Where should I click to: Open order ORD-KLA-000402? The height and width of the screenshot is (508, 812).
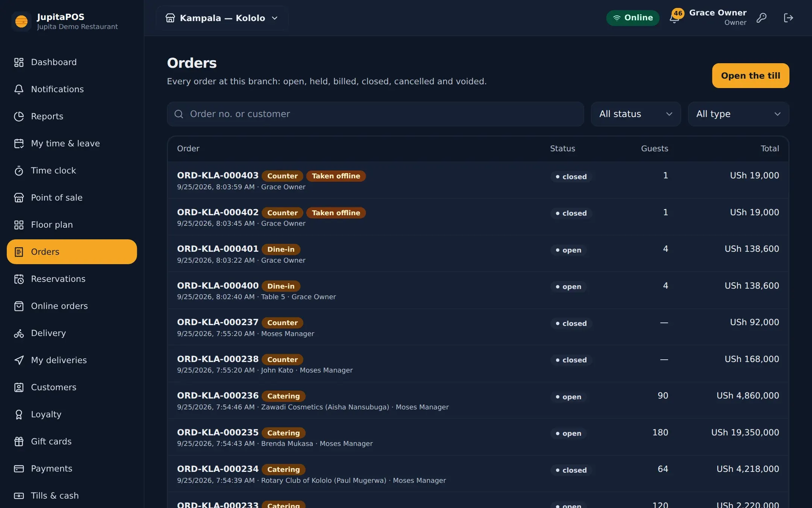(478, 217)
